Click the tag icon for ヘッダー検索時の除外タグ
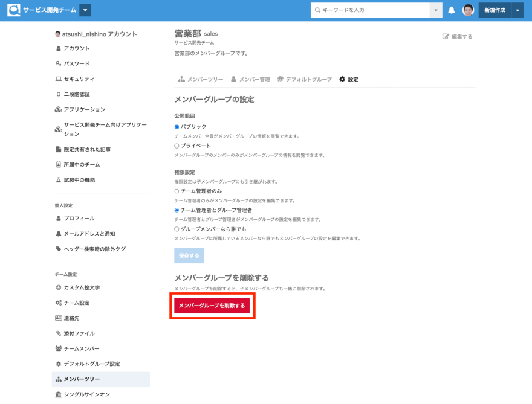The image size is (532, 404). (59, 249)
